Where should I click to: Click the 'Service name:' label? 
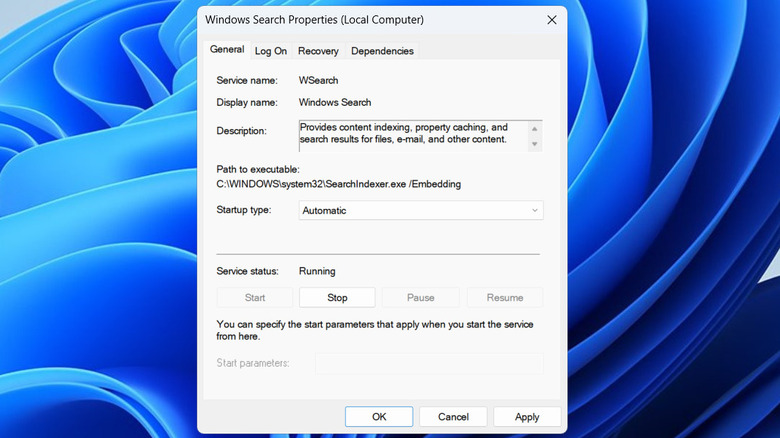coord(247,80)
